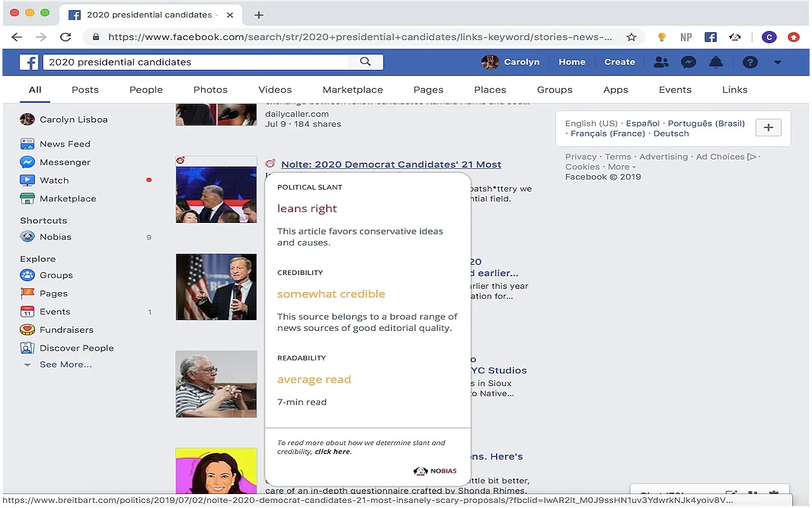Click the Facebook logo icon

[29, 62]
